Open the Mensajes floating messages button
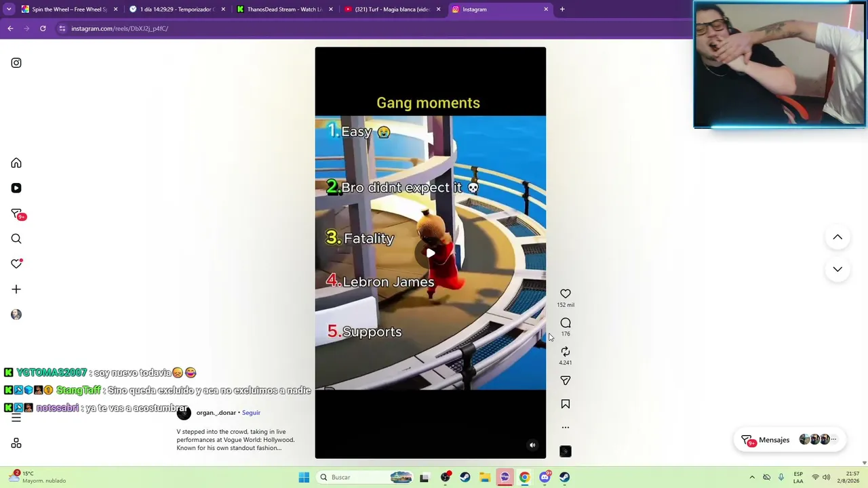 coord(791,440)
